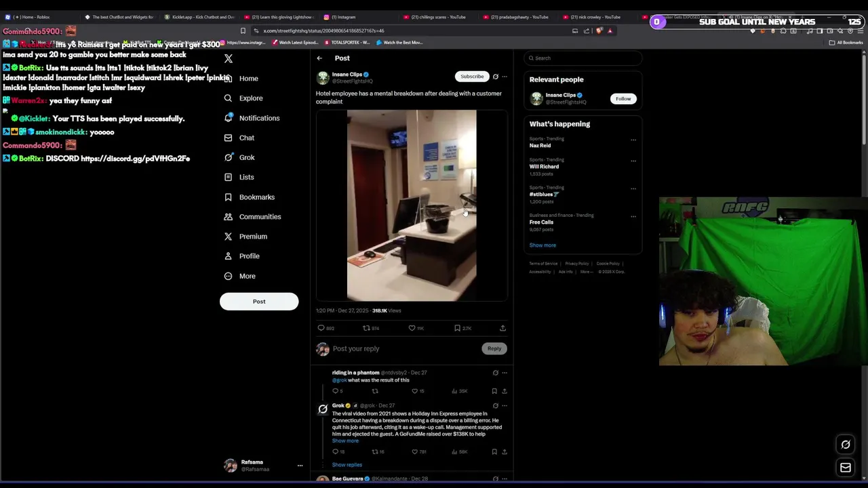
Task: Click the Communities sidebar icon
Action: (229, 217)
